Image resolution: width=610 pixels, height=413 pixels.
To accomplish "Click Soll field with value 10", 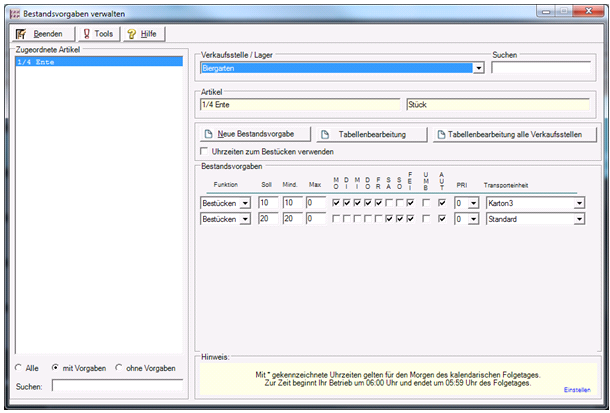I will [268, 203].
